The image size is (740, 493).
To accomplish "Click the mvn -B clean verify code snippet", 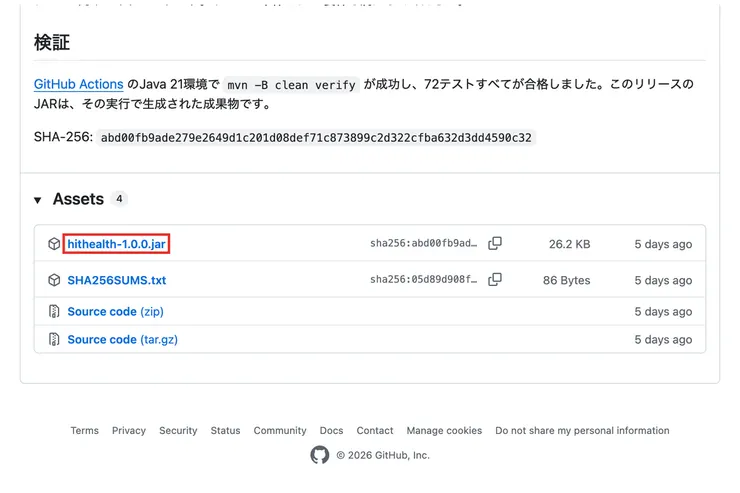I will [291, 85].
